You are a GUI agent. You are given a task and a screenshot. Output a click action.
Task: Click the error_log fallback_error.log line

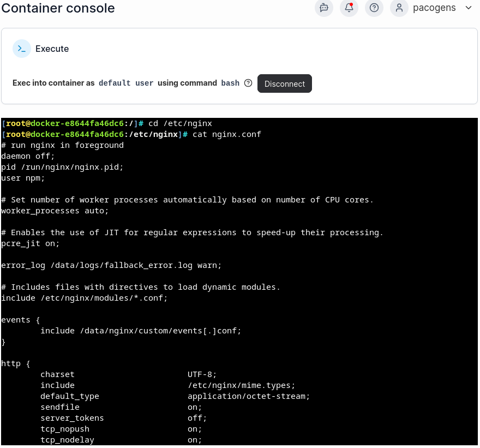(x=111, y=265)
